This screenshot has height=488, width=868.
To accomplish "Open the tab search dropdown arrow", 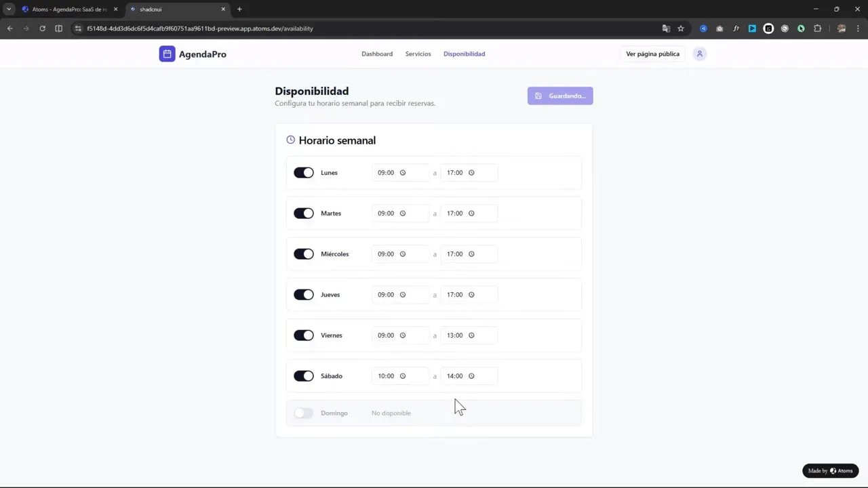I will (x=9, y=9).
